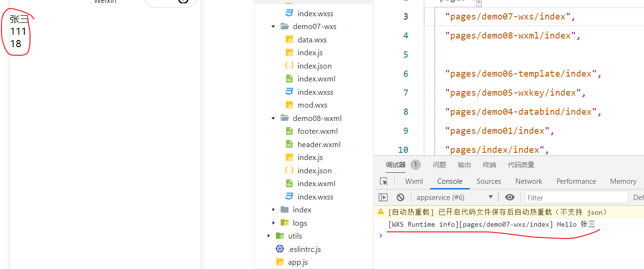Image resolution: width=644 pixels, height=269 pixels.
Task: Click code line "pages/demo05-wxkey/index"
Action: 515,93
